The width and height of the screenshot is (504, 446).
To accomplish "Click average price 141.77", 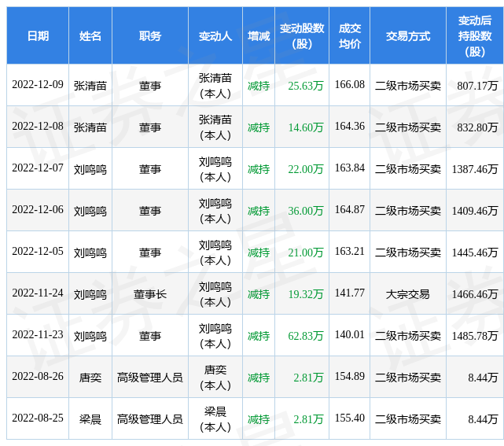I will point(349,293).
